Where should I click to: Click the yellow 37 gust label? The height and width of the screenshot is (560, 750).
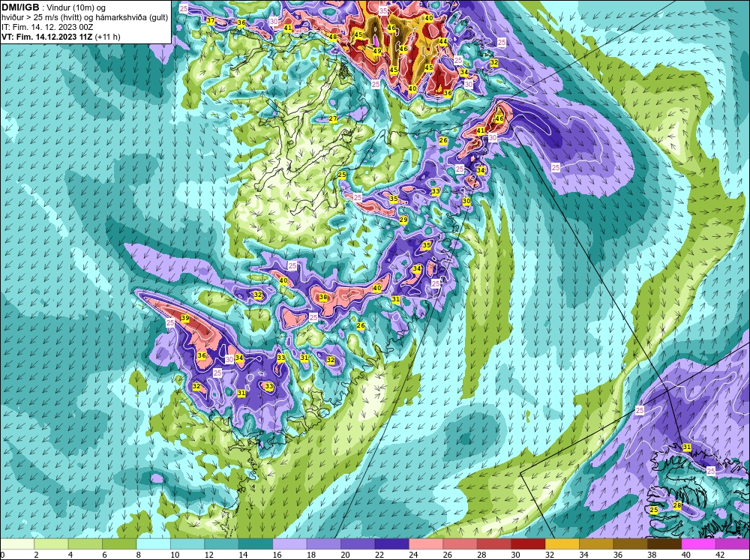point(211,20)
